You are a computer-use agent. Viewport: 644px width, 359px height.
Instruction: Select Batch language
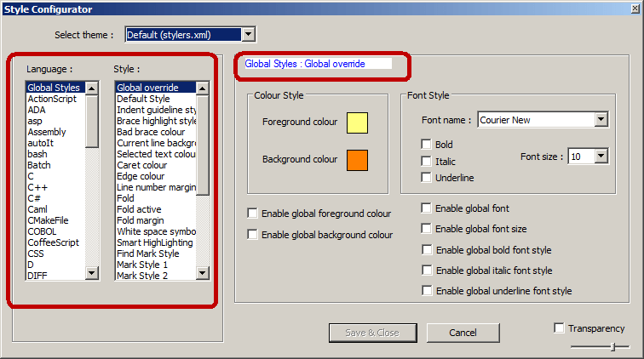click(55, 165)
